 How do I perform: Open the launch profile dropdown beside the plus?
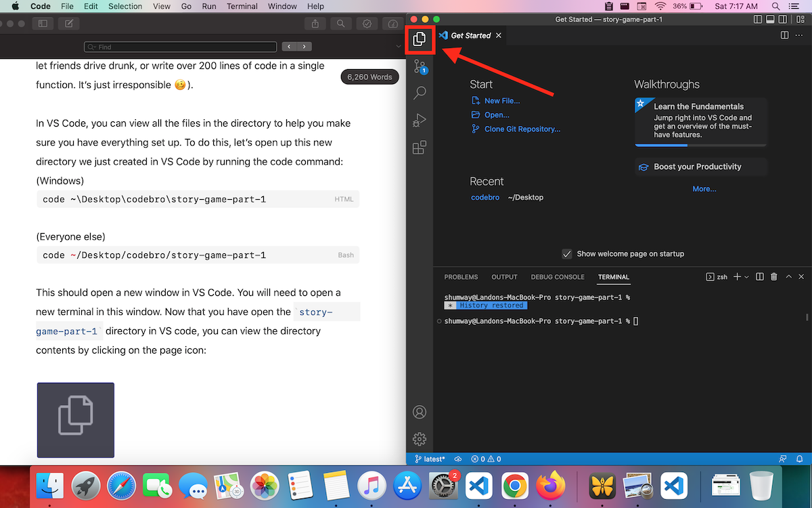point(746,277)
